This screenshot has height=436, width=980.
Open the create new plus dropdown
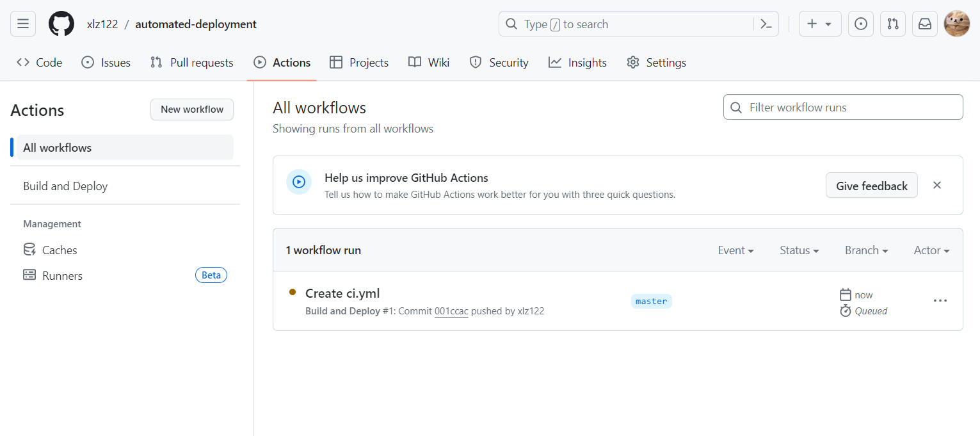pyautogui.click(x=820, y=24)
